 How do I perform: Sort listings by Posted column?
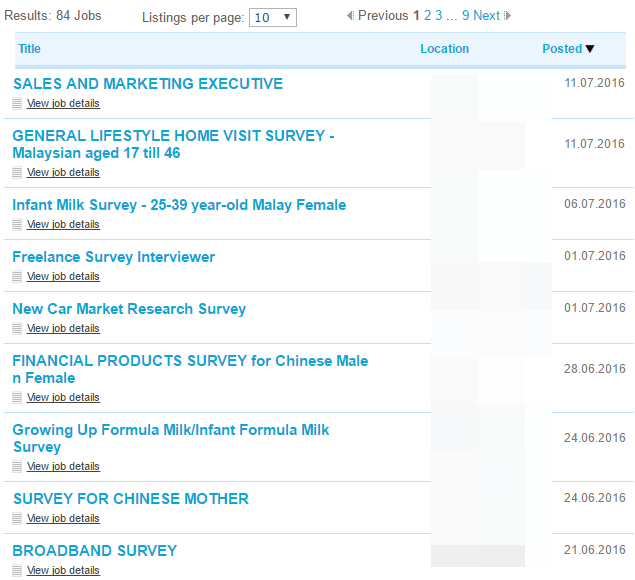tap(562, 49)
